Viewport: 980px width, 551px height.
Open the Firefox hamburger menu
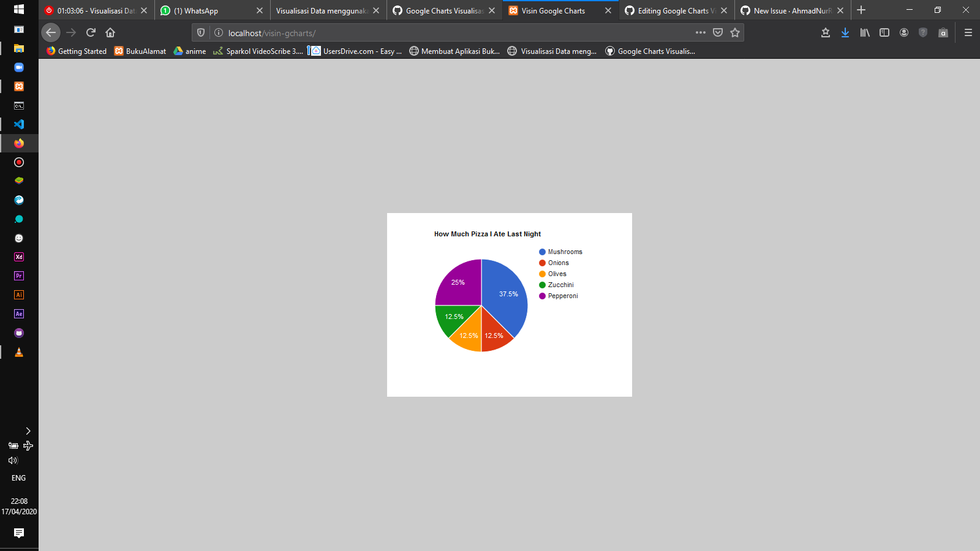[968, 32]
